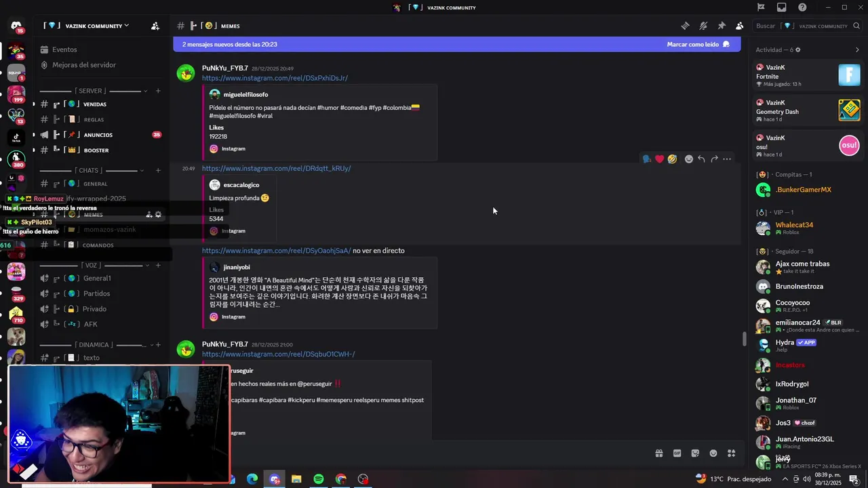
Task: Open File Explorer from taskbar
Action: (296, 479)
